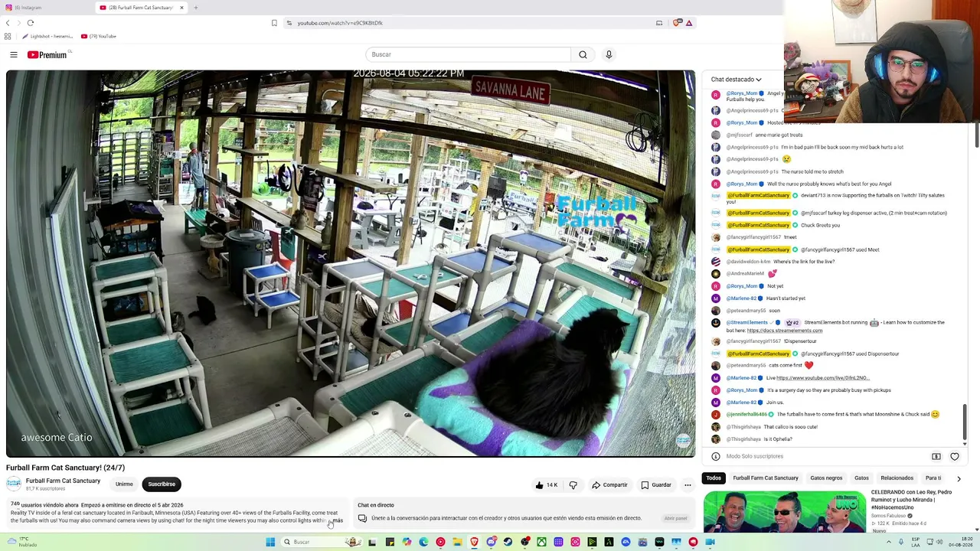The image size is (980, 551).
Task: Start voice search with the microphone icon
Action: pyautogui.click(x=609, y=54)
